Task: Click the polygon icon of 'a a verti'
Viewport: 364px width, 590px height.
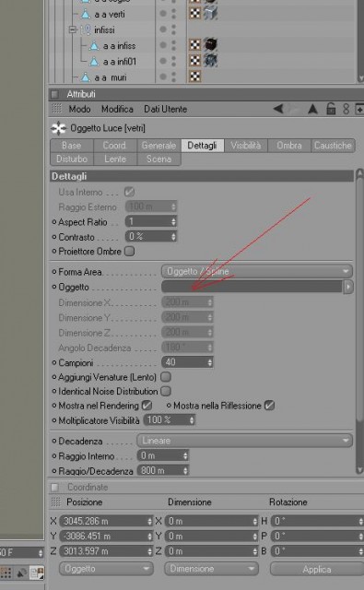Action: (x=86, y=15)
